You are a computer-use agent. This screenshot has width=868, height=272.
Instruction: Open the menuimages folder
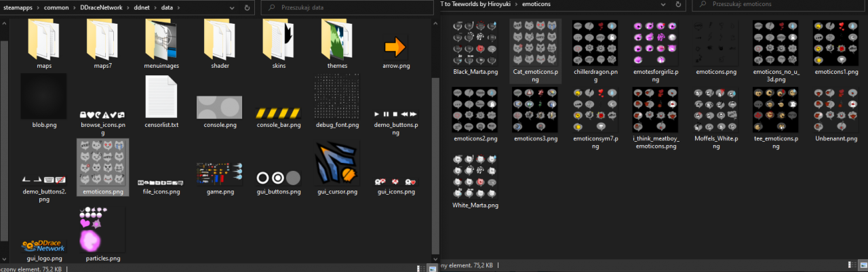tap(161, 41)
